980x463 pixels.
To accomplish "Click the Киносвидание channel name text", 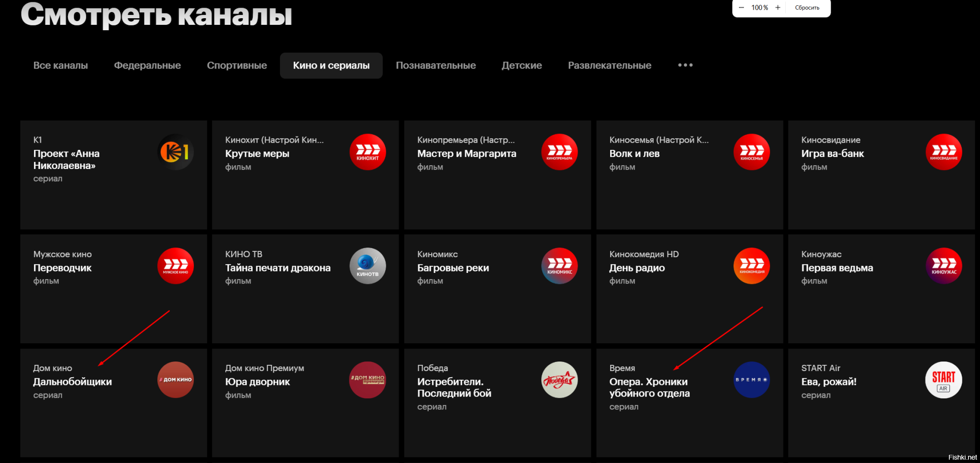I will click(x=831, y=140).
